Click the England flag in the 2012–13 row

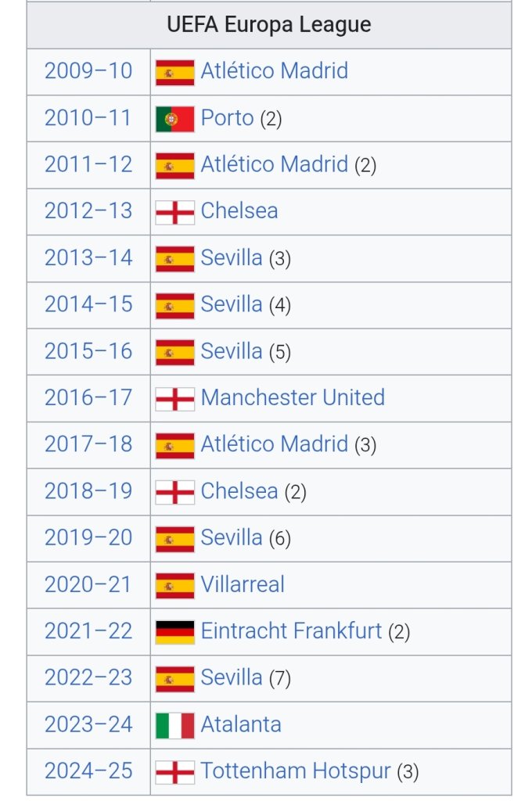(174, 212)
